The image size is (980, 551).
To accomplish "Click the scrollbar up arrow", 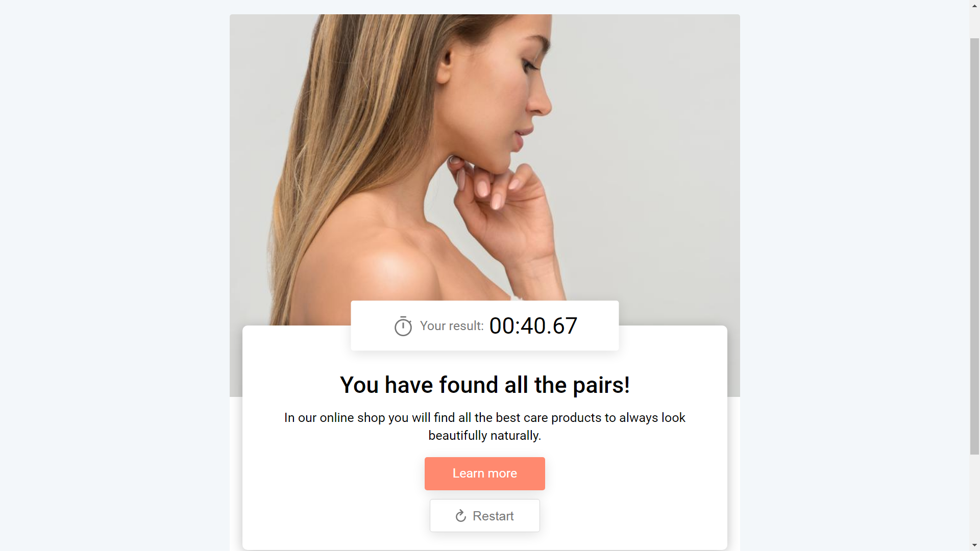I will coord(974,5).
